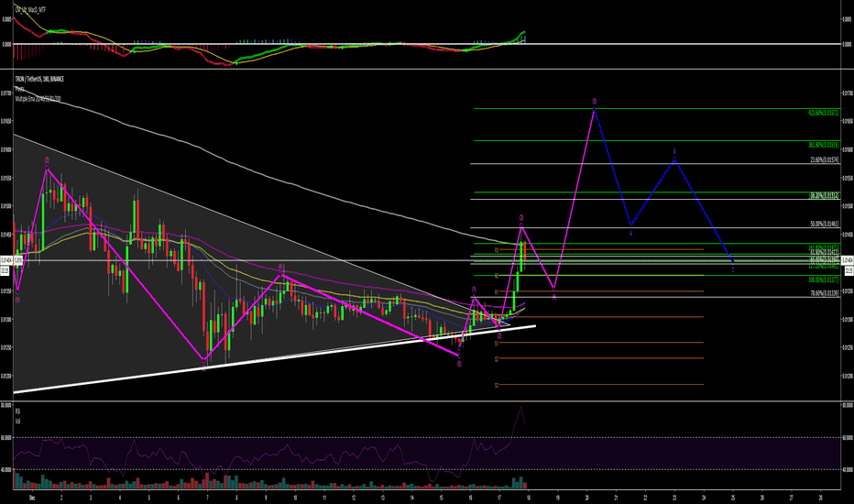Click the TRON / TetherUS symbol title
The width and height of the screenshot is (854, 504).
point(39,79)
